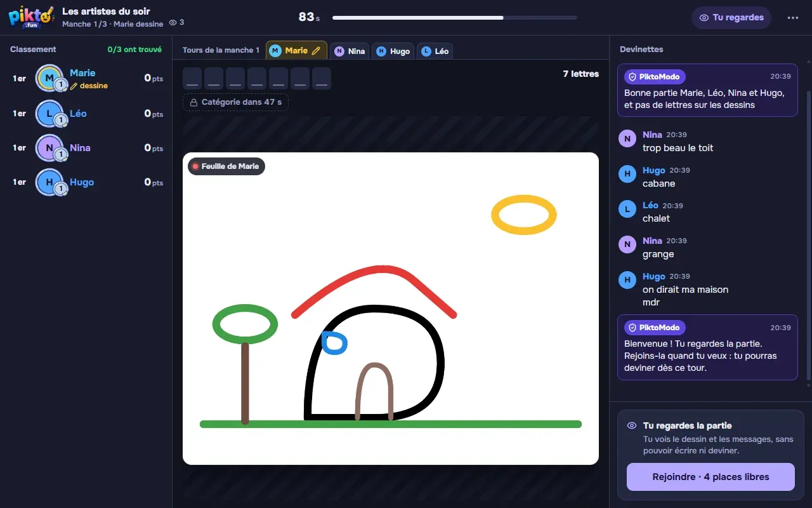Click Nina's avatar beside 'grange' message
Viewport: 812px width, 508px height.
627,244
